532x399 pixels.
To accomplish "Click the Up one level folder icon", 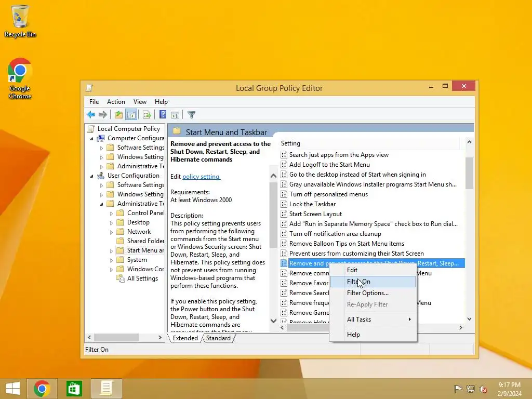I will coord(118,115).
